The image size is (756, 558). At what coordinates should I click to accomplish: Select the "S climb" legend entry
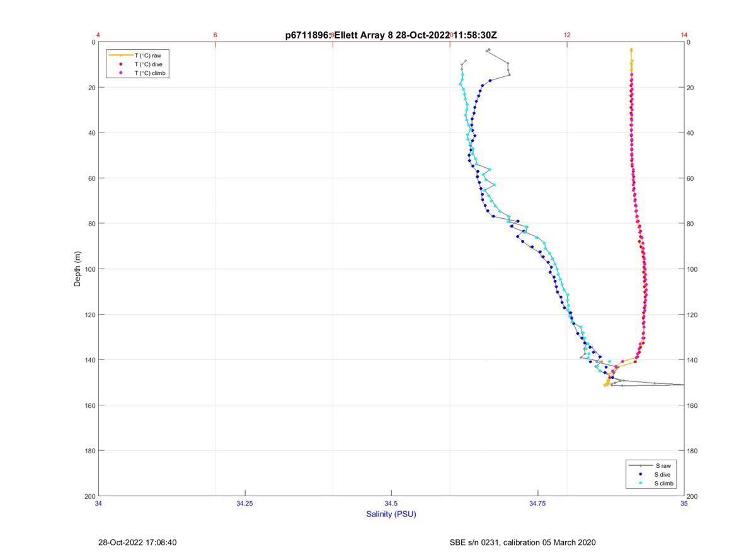tap(664, 484)
